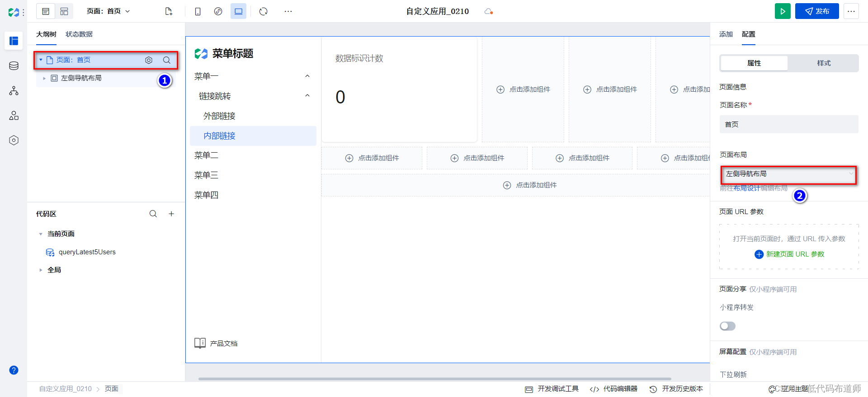Click the 页面名称 input field
Viewport: 868px width, 397px height.
coord(789,124)
